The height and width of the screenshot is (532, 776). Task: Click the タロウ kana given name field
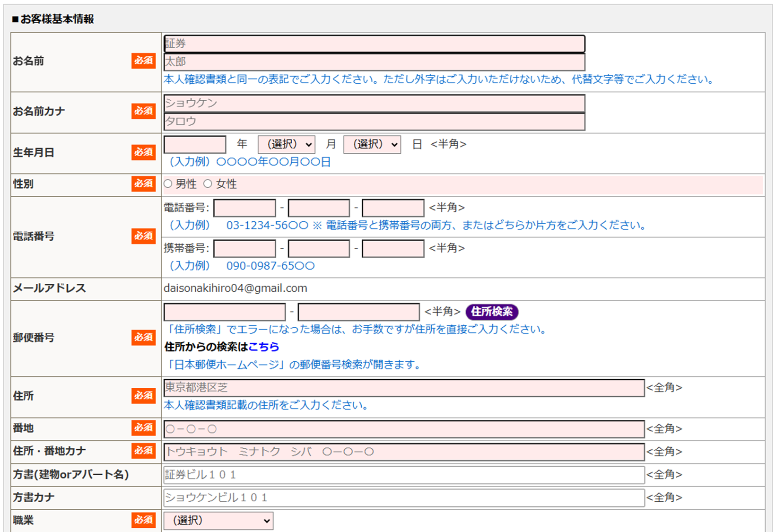tap(374, 122)
